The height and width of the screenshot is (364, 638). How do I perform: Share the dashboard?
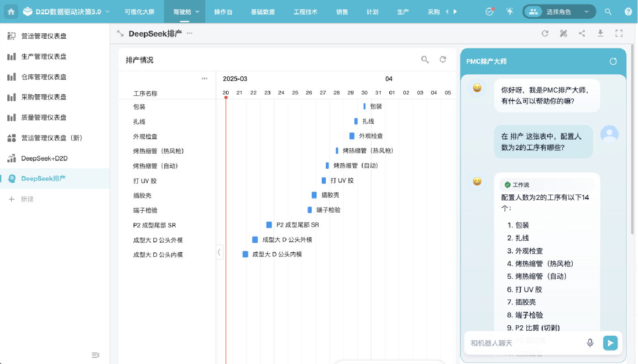coord(582,33)
